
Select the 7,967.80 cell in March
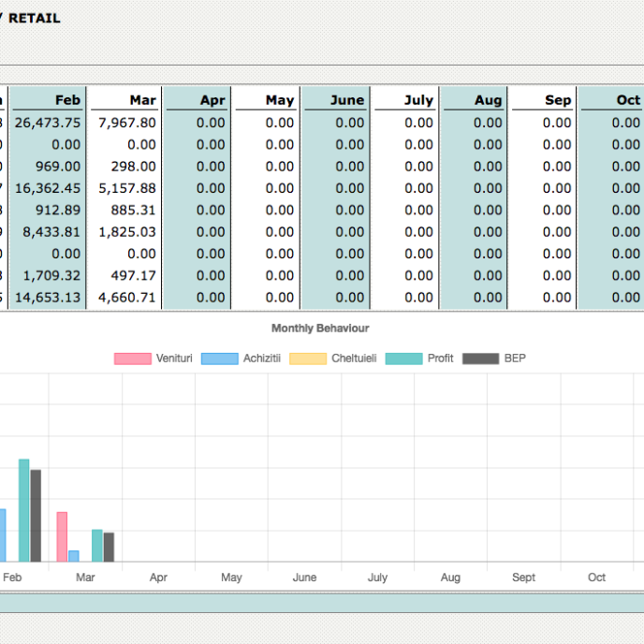(x=127, y=123)
